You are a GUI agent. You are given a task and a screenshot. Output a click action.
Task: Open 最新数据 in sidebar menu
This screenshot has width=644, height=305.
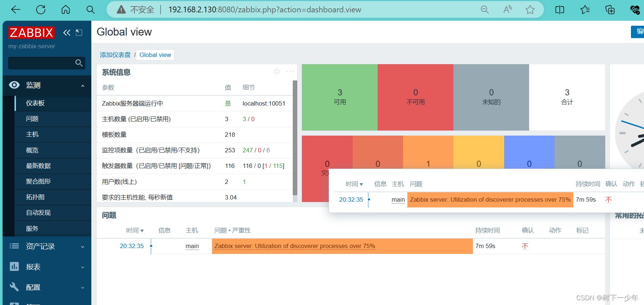tap(53, 166)
